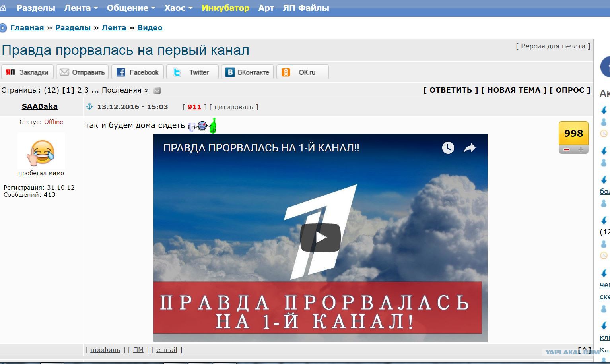Open the Инкубатор section
This screenshot has height=364, width=610.
coord(225,8)
